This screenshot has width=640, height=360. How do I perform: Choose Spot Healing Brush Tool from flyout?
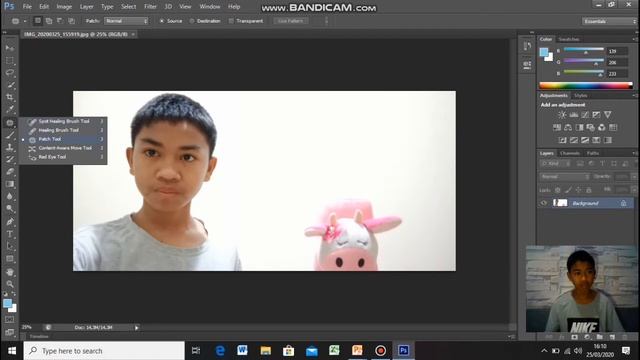pos(63,121)
